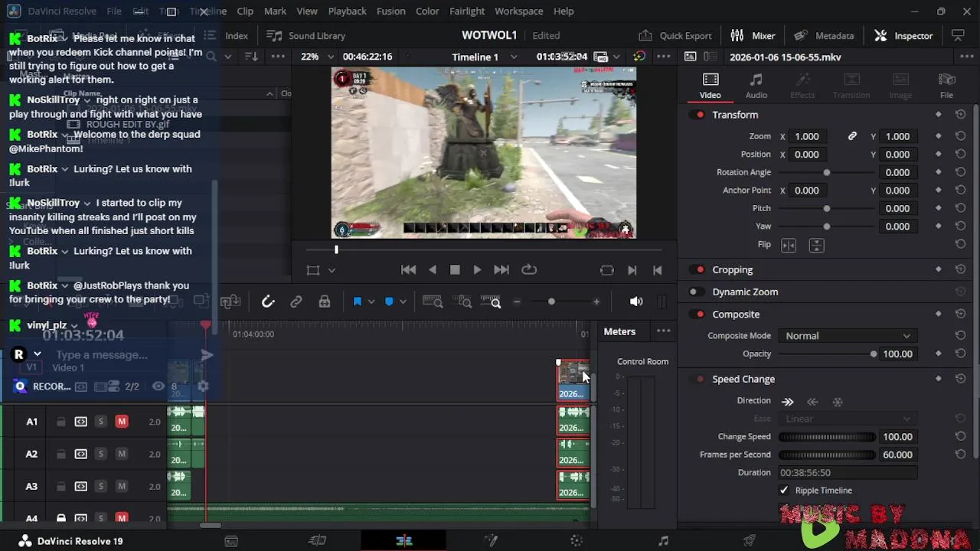The height and width of the screenshot is (551, 980).
Task: Click the full extent zoom icon
Action: click(x=433, y=302)
